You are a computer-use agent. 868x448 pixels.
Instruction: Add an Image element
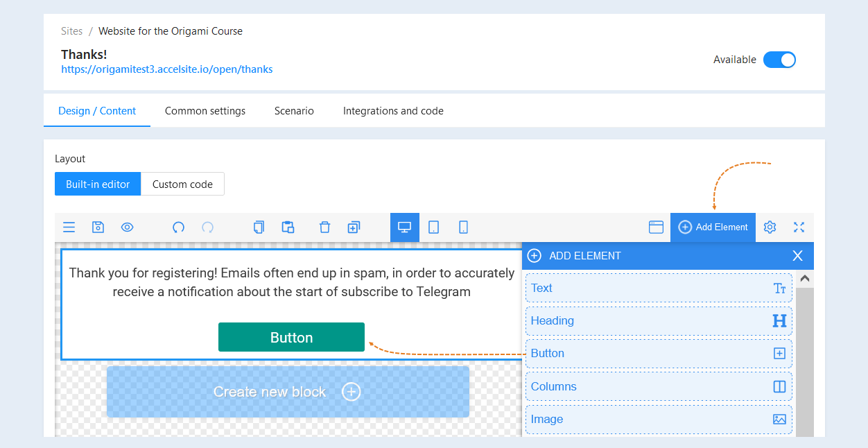(x=659, y=419)
